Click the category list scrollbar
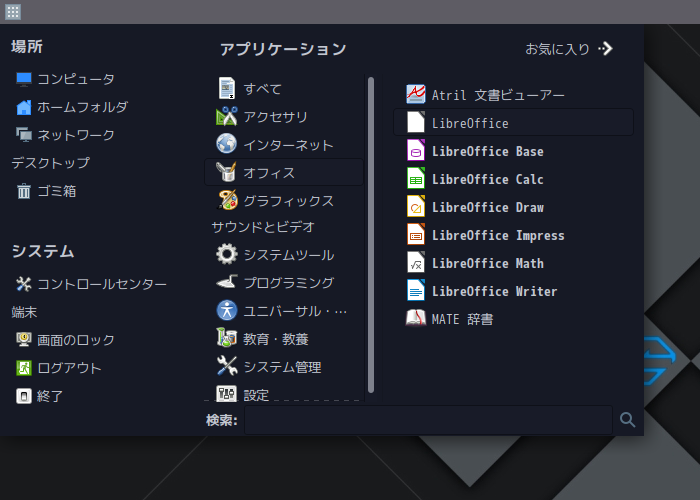 371,235
